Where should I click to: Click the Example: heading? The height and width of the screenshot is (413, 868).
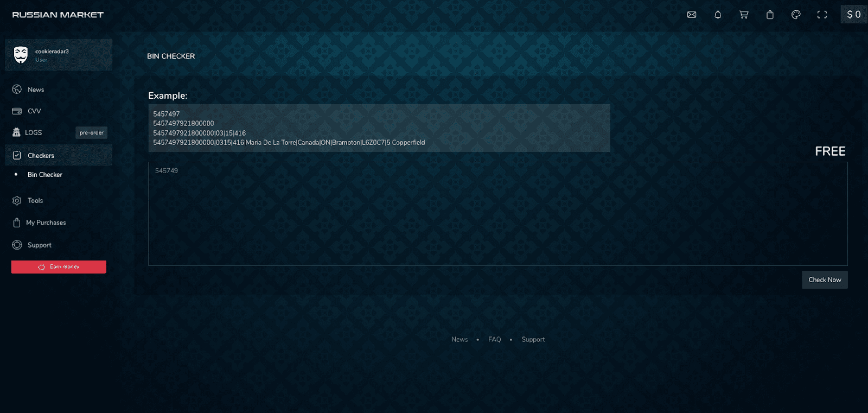pos(168,96)
